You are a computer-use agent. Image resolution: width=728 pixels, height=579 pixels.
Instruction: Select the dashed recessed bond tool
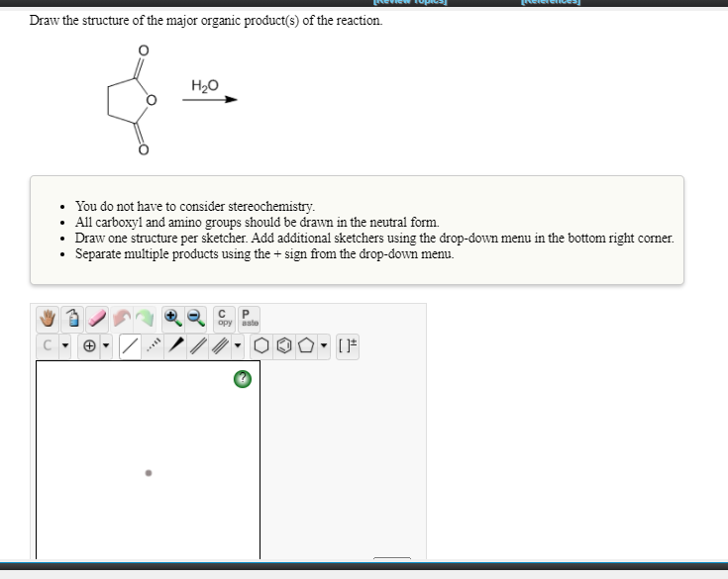(x=154, y=345)
